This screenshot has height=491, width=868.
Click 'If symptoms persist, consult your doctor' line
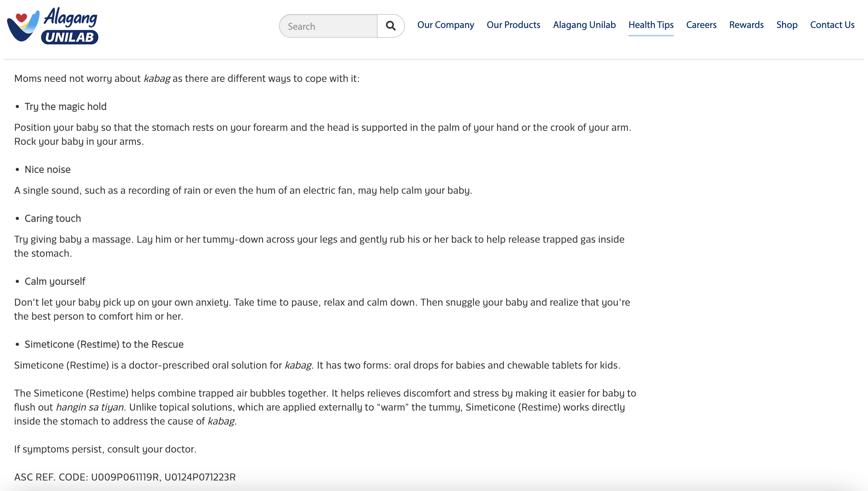coord(105,449)
